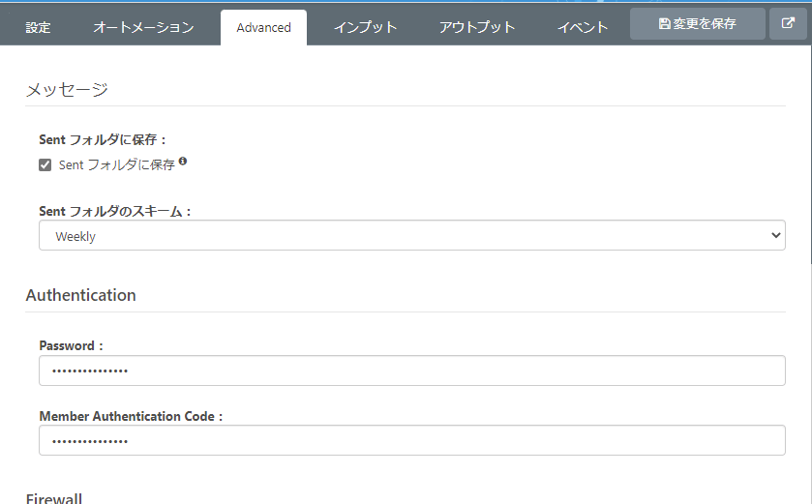The height and width of the screenshot is (504, 812).
Task: Open the イベント tab
Action: [583, 28]
